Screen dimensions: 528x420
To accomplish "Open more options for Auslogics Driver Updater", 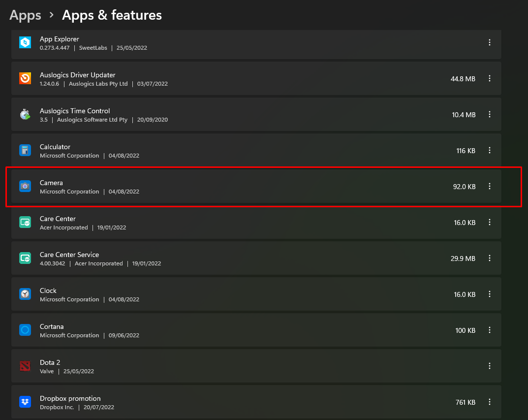I will click(489, 78).
